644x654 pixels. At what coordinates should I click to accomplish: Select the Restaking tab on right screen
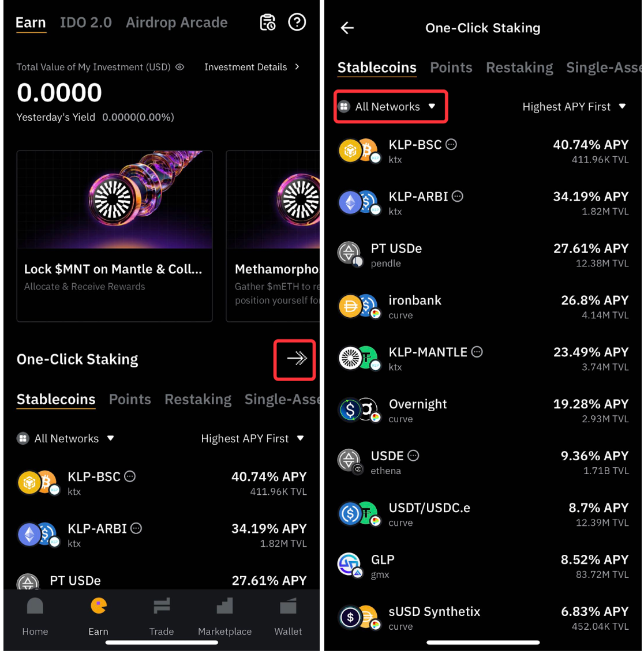click(519, 67)
